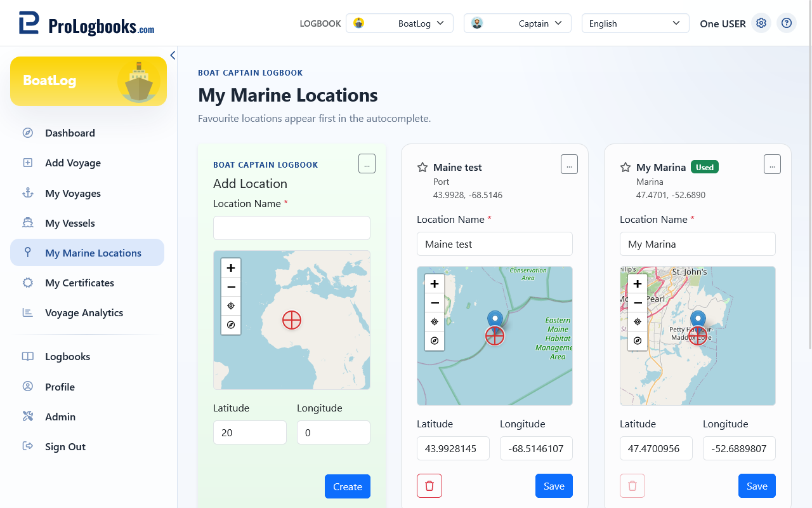Zoom in on the Add Location map
The height and width of the screenshot is (508, 812).
point(231,268)
